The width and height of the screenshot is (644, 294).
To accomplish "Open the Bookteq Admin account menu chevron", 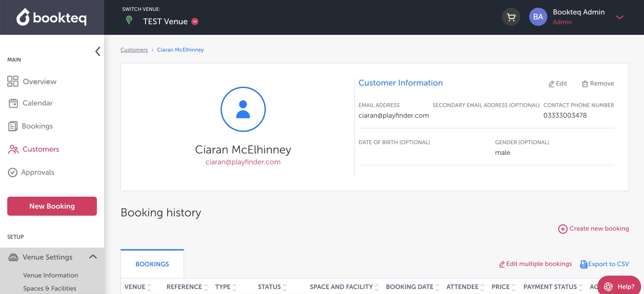I will coord(619,17).
